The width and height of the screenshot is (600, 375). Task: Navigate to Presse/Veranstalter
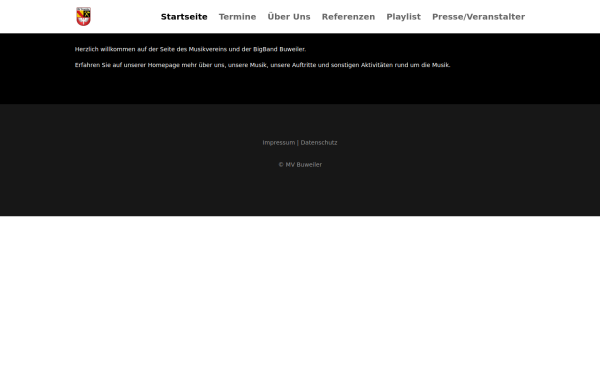click(x=478, y=17)
